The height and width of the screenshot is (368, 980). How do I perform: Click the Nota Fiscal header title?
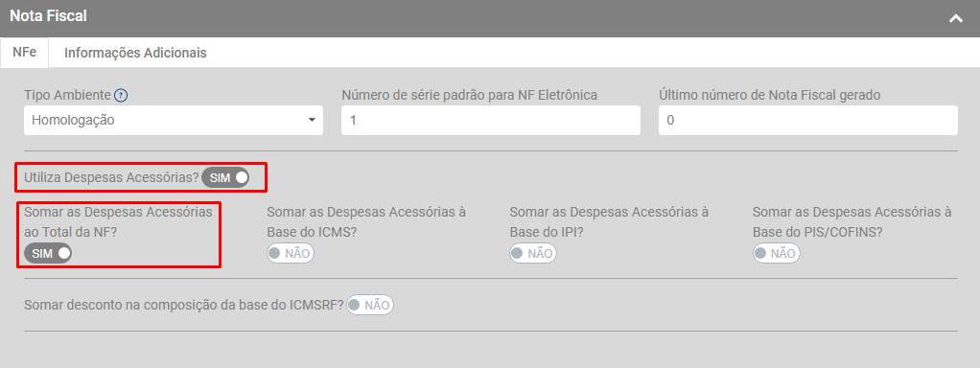pyautogui.click(x=48, y=16)
